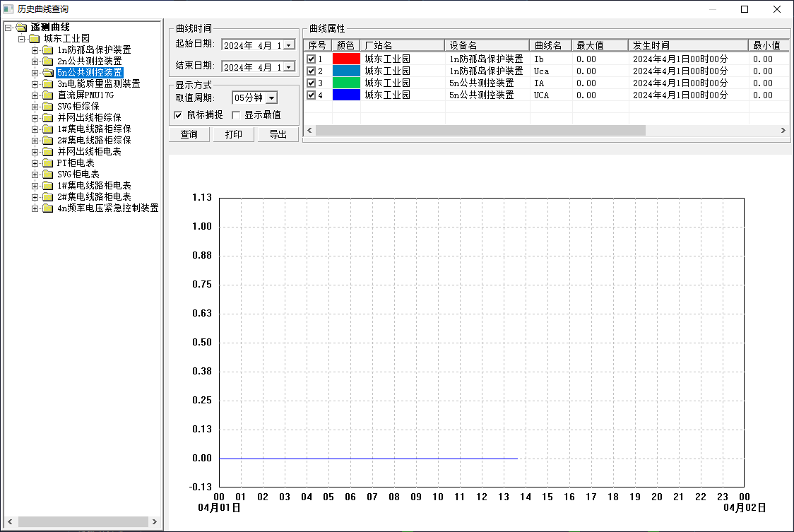Viewport: 794px width, 532px height.
Task: Click the 4n频率电压紧急控制装置 folder icon
Action: click(x=47, y=208)
